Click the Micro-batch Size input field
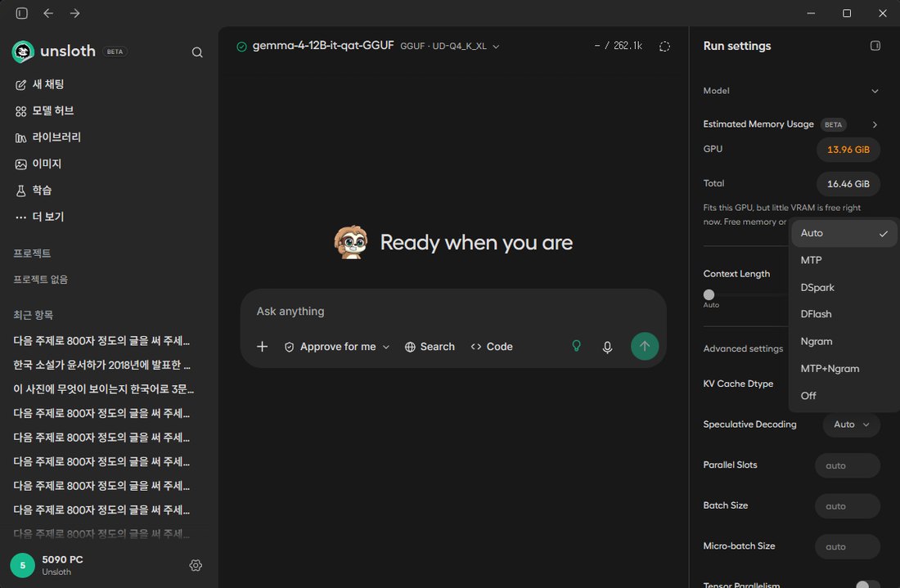Viewport: 900px width, 588px height. 847,546
